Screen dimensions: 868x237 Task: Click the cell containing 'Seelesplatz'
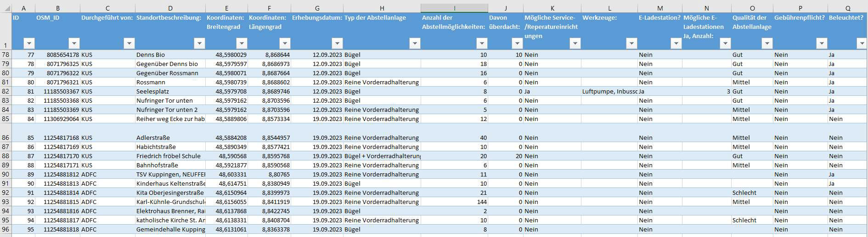170,91
